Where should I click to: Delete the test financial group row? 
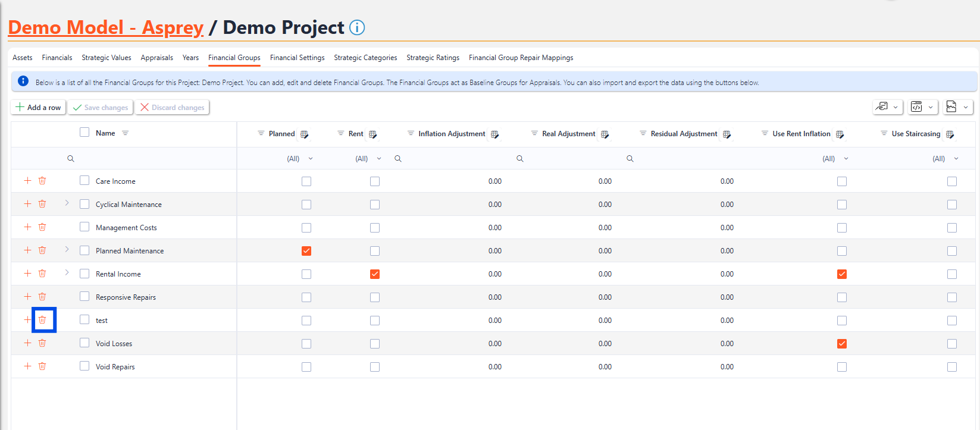[x=42, y=320]
